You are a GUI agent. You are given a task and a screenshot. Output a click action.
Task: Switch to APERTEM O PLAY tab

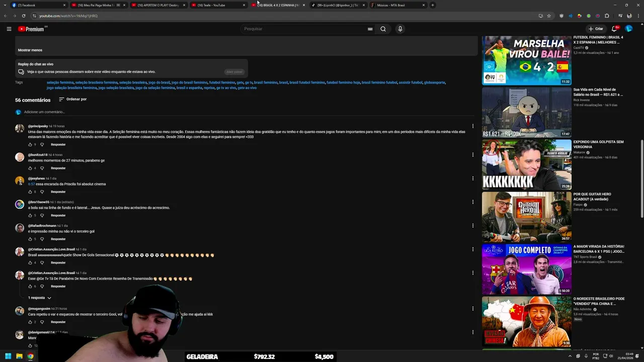pos(158,5)
